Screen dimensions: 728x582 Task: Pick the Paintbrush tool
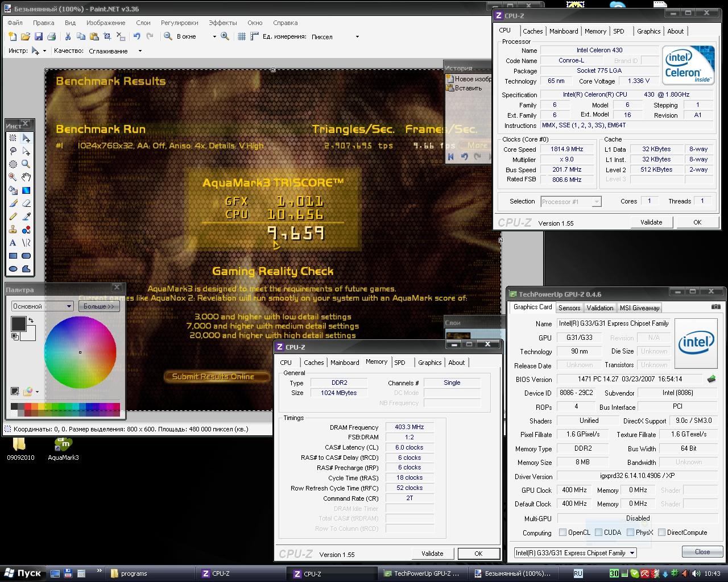pyautogui.click(x=13, y=203)
